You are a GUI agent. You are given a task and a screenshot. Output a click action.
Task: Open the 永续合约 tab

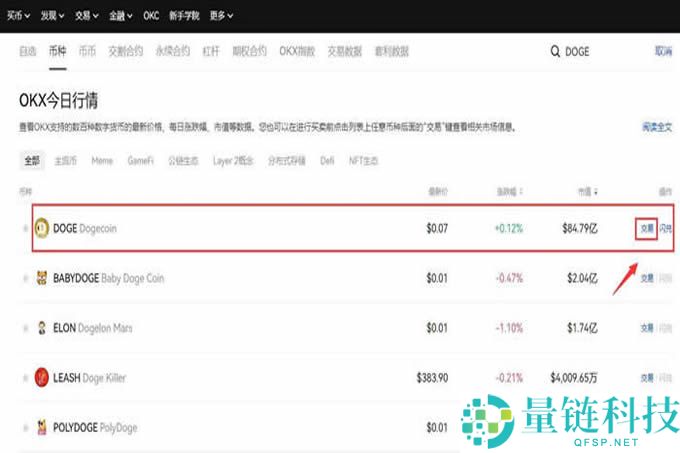pyautogui.click(x=173, y=51)
